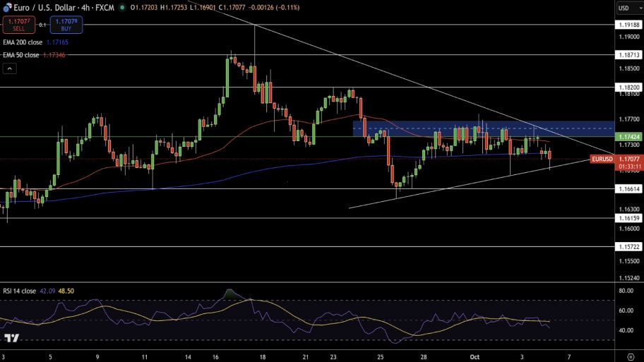The height and width of the screenshot is (362, 644).
Task: Click the 0.1 spread value between Sell and Buy
Action: click(42, 25)
